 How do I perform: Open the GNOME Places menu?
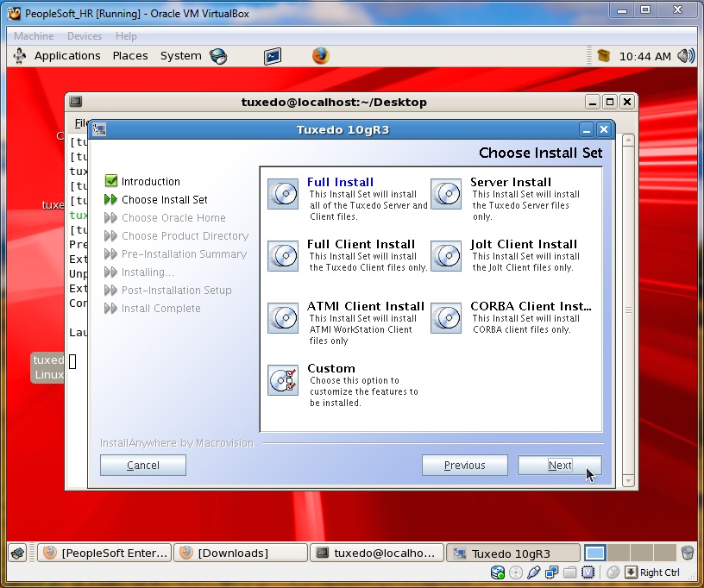[130, 56]
